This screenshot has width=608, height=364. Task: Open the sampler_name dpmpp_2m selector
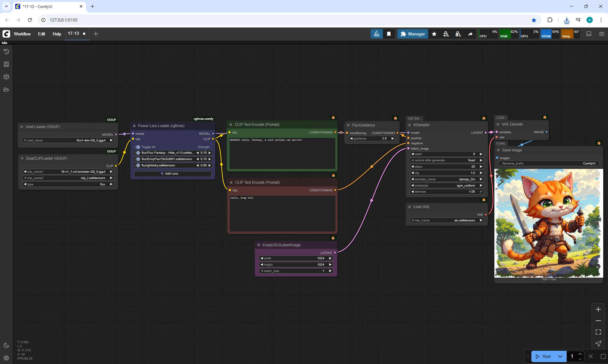(446, 179)
